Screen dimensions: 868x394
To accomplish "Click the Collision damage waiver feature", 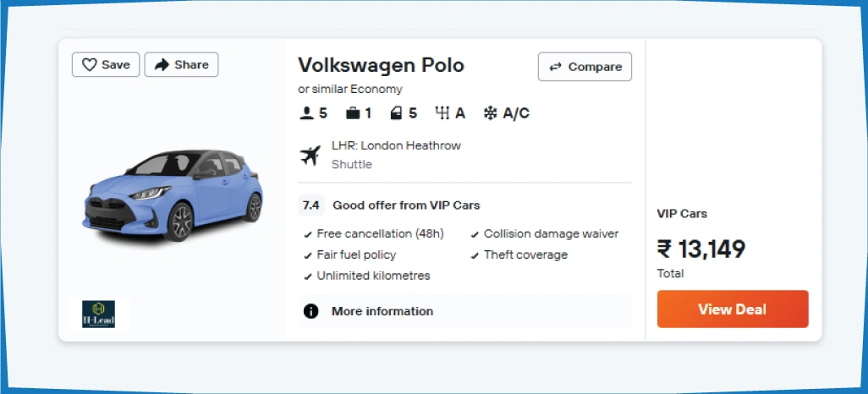I will [551, 233].
